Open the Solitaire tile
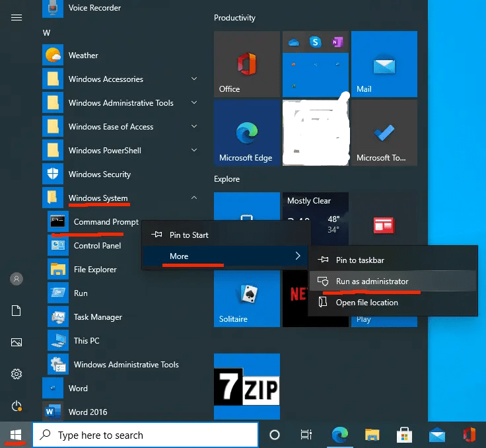This screenshot has width=486, height=448. pos(247,299)
